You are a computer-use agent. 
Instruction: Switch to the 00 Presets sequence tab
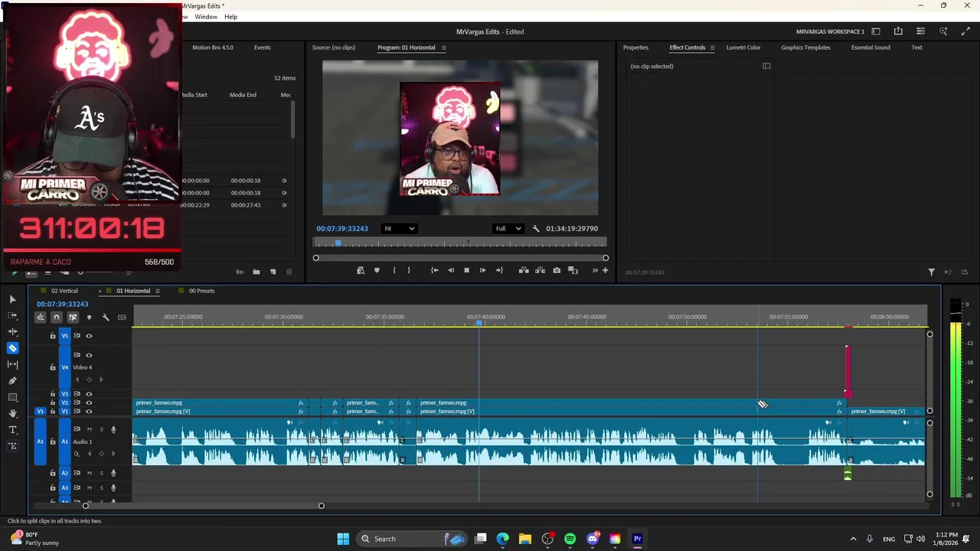click(x=201, y=291)
